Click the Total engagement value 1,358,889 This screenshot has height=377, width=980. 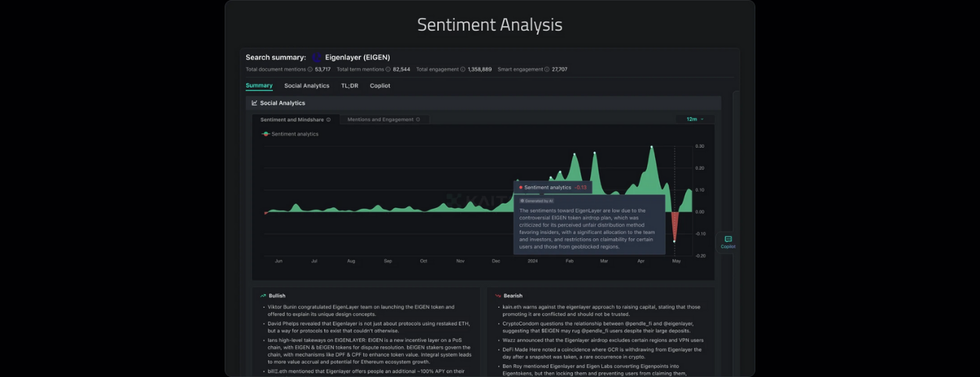point(480,69)
